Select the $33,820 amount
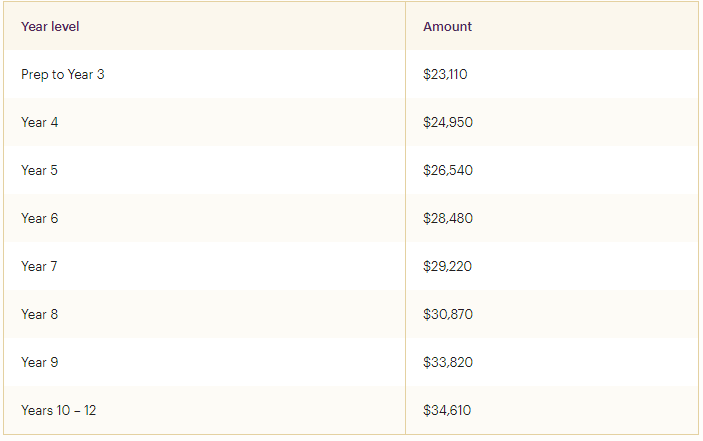703x441 pixels. (448, 362)
